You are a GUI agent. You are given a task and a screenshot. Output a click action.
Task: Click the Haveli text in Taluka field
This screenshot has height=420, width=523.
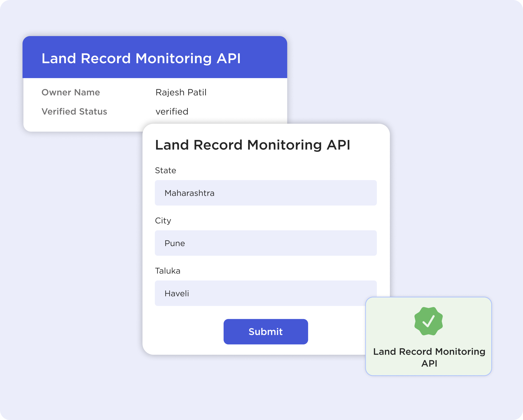pyautogui.click(x=176, y=294)
